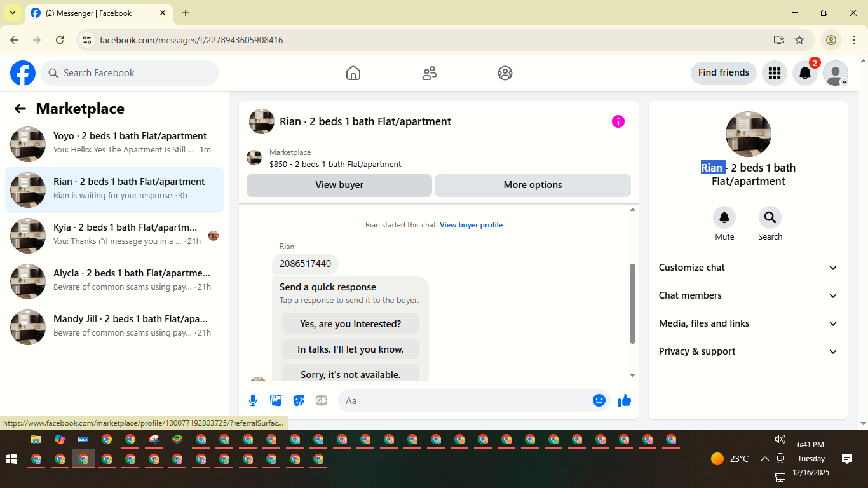Send quick response "In talks. I'll let you know."

[x=351, y=349]
